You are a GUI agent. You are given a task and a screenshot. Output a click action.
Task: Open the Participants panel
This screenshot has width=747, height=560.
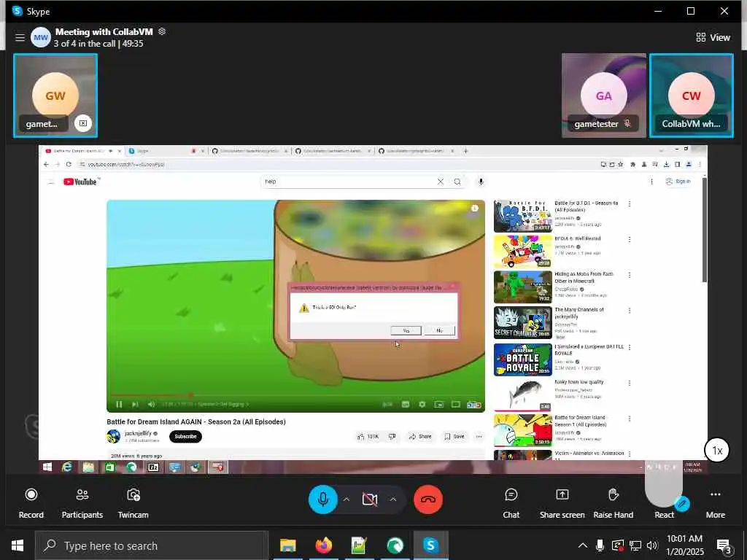(x=82, y=503)
